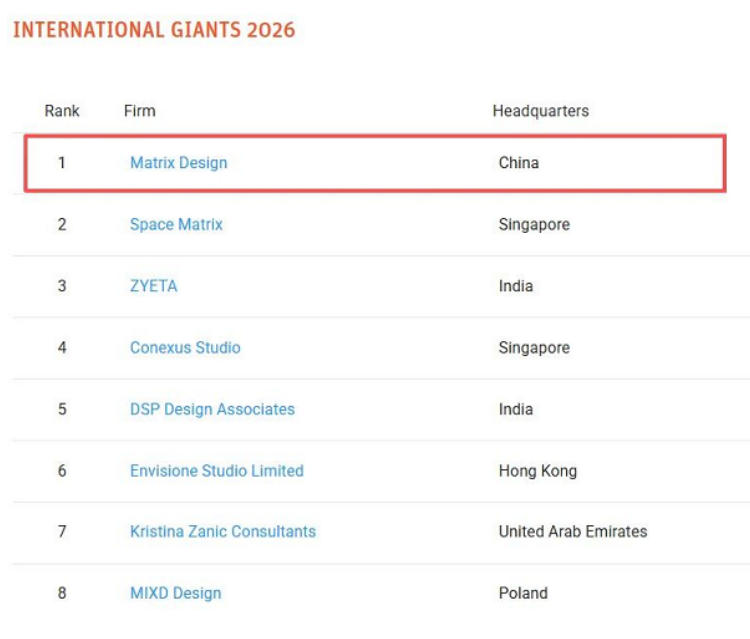Open the Space Matrix firm link
This screenshot has height=639, width=750.
pyautogui.click(x=176, y=224)
